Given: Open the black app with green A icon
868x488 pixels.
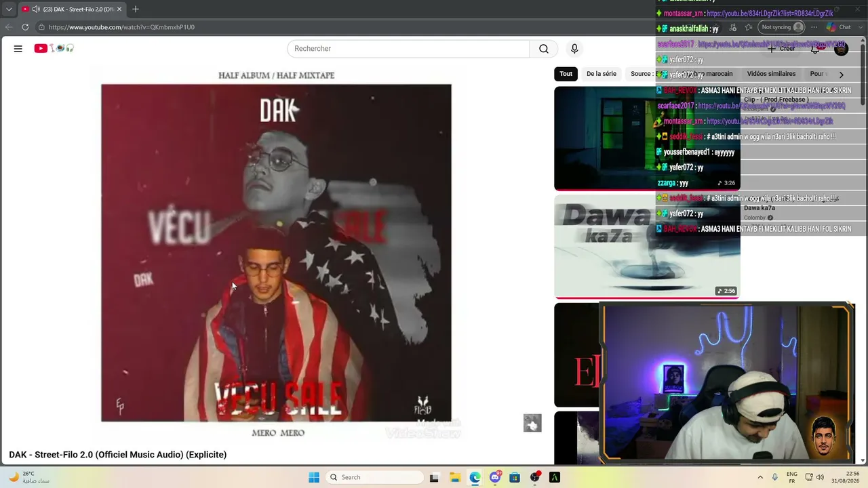Looking at the screenshot, I should coord(555,477).
